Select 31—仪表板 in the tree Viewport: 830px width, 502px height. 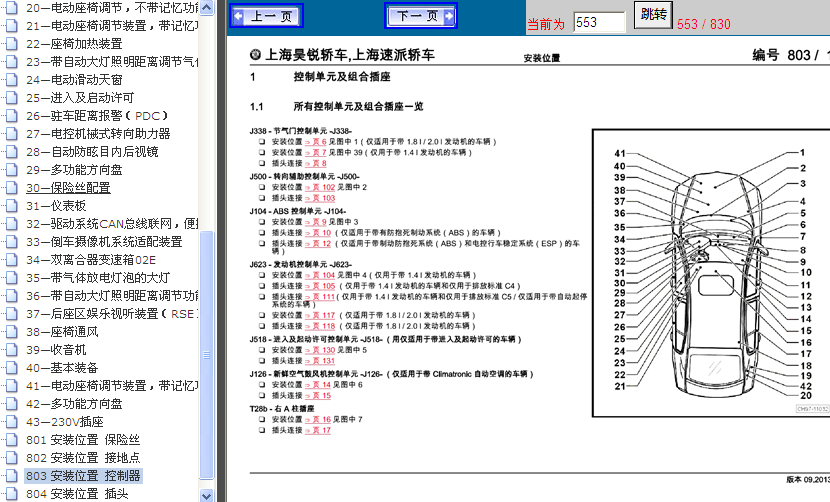coord(56,206)
